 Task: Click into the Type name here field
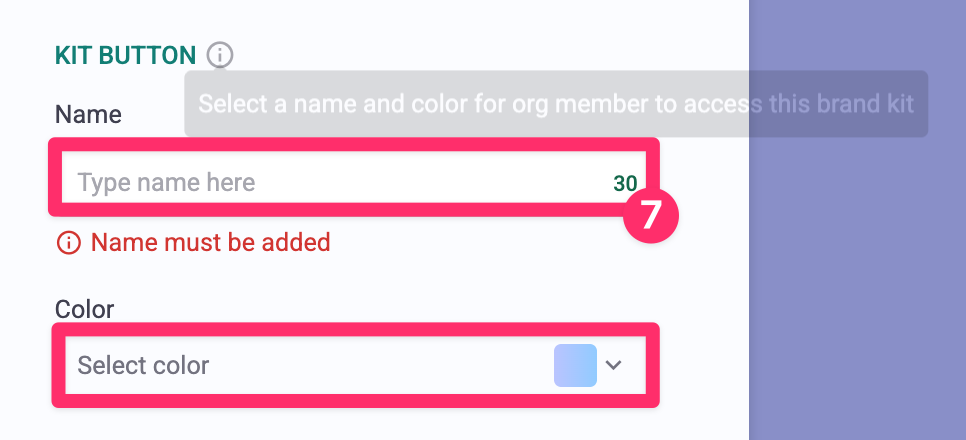point(330,182)
